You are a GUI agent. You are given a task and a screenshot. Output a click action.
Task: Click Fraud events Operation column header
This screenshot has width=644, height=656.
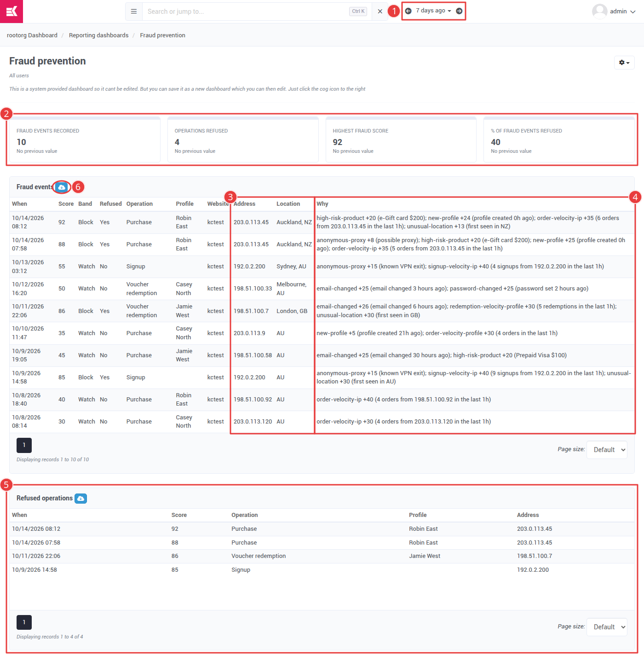tap(139, 204)
